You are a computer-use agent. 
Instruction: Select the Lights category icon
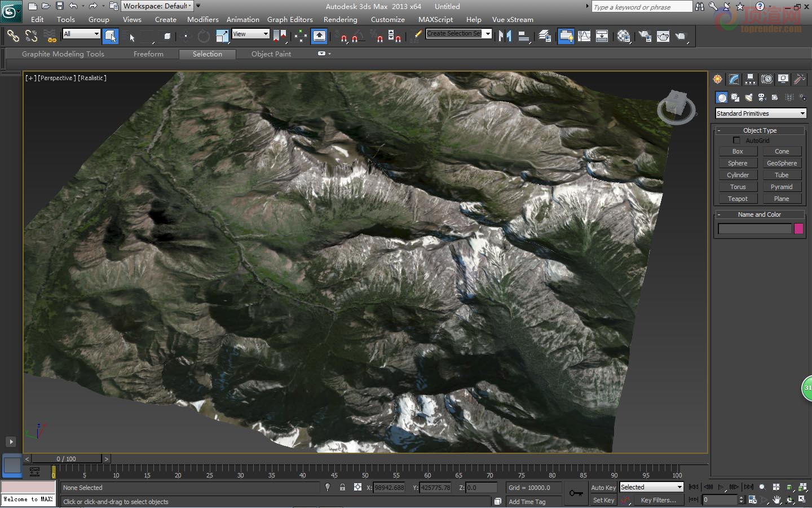tap(748, 98)
